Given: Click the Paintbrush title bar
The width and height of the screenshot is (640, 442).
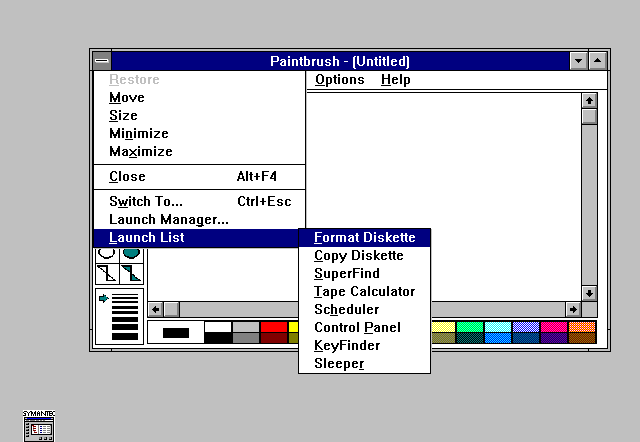Looking at the screenshot, I should coord(340,61).
